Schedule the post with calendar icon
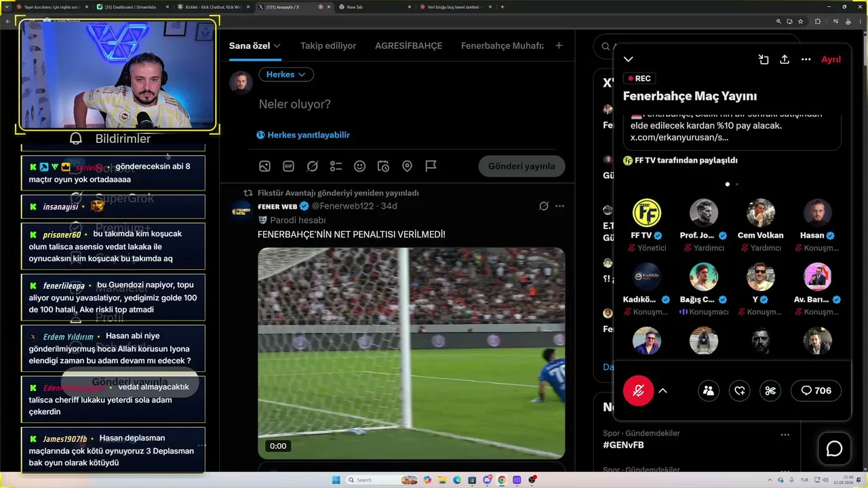This screenshot has height=488, width=868. (x=383, y=166)
